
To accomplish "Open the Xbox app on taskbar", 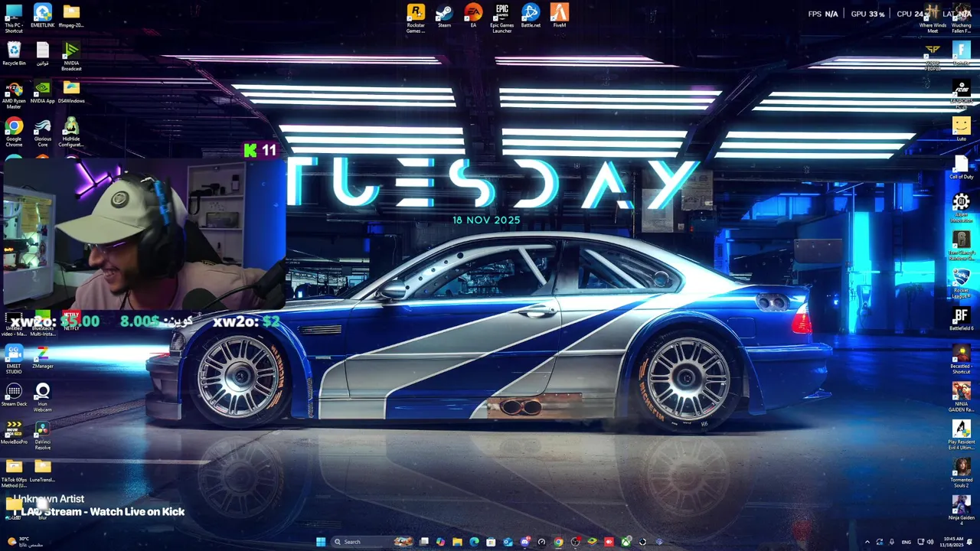I will point(626,542).
